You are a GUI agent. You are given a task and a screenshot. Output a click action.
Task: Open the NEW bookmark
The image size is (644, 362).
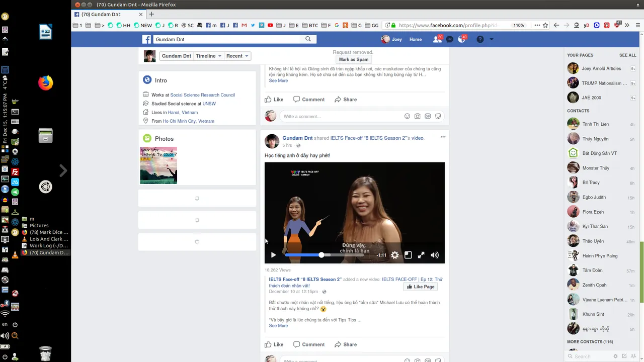tap(143, 25)
